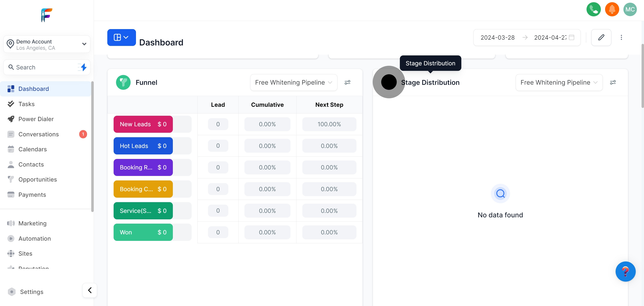Open Conversations from the sidebar
The width and height of the screenshot is (644, 306).
[x=39, y=134]
